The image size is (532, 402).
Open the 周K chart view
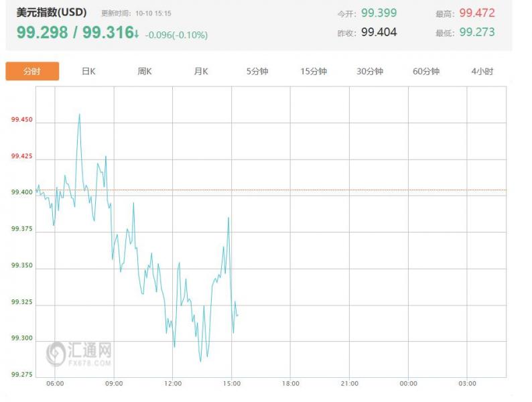click(145, 72)
